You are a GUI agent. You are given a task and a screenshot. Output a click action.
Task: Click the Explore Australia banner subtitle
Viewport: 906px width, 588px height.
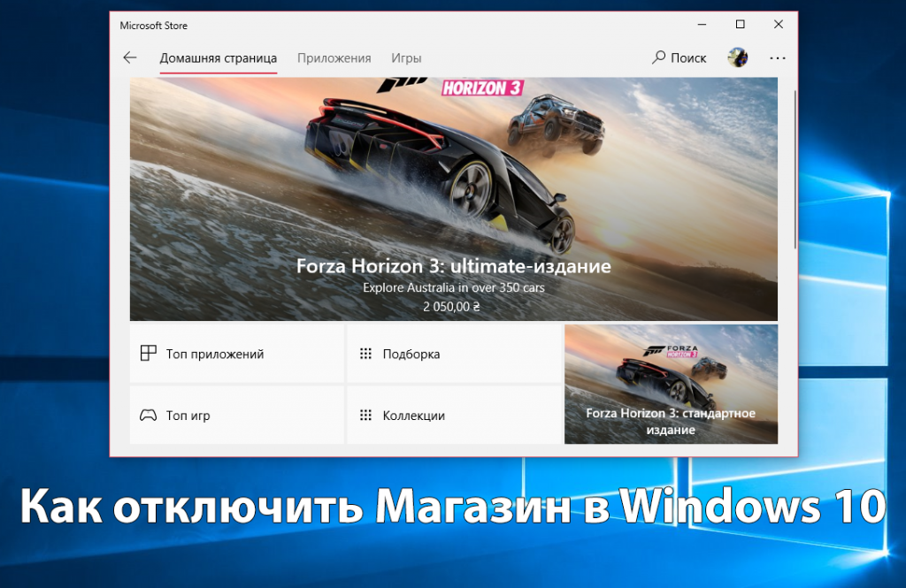point(453,287)
